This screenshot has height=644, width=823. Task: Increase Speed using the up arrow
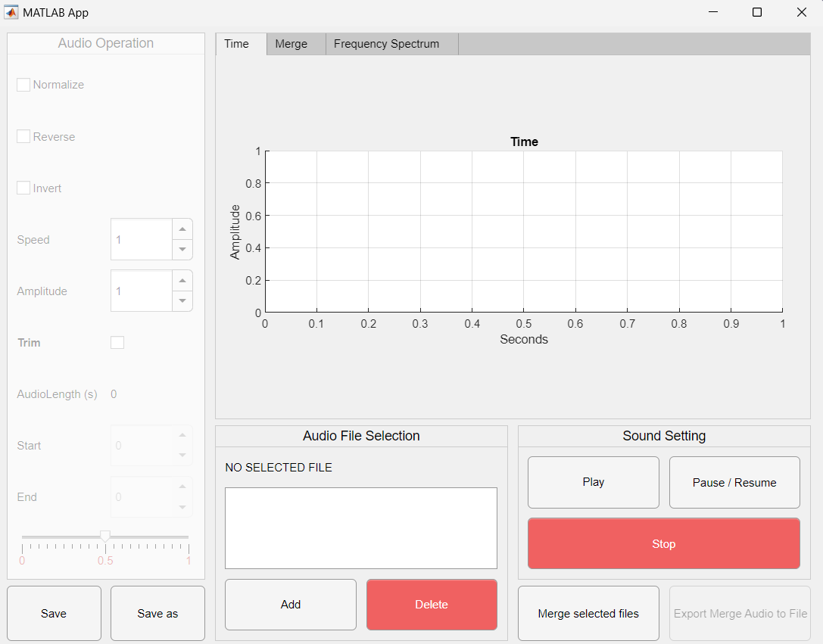pos(182,229)
